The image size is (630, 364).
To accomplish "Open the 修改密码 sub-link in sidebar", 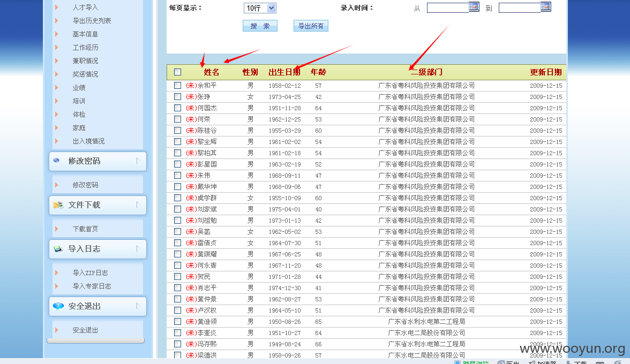I will coord(85,185).
